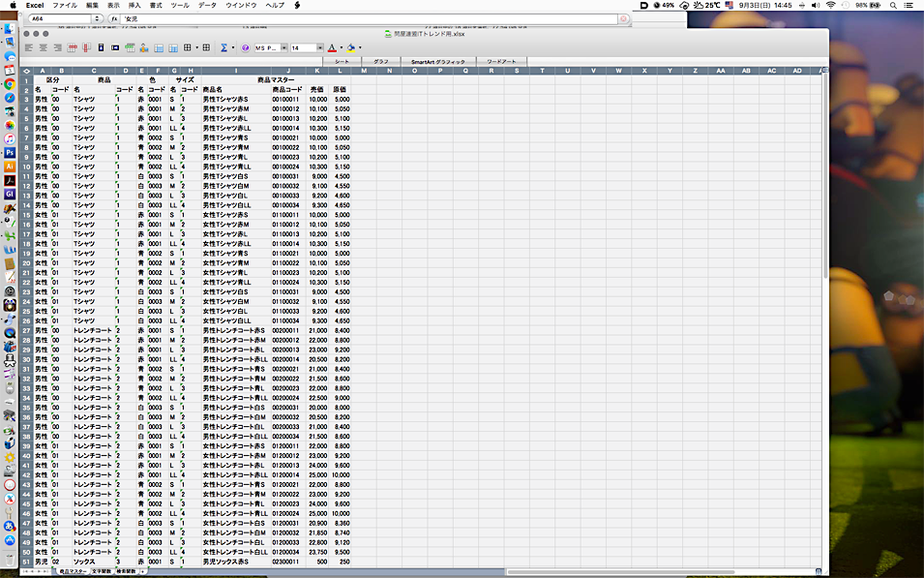924x578 pixels.
Task: Open the データ menu
Action: pyautogui.click(x=207, y=5)
